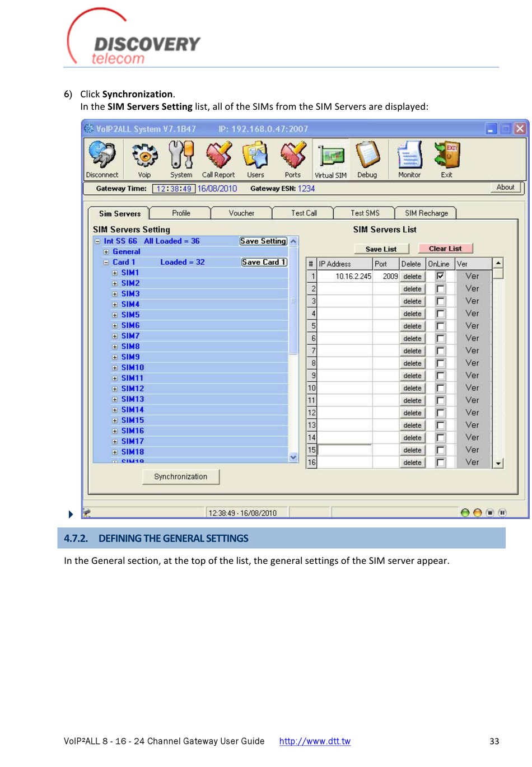Viewport: 532px width, 767px height.
Task: Check OnLine checkbox for server row 2
Action: coord(441,289)
